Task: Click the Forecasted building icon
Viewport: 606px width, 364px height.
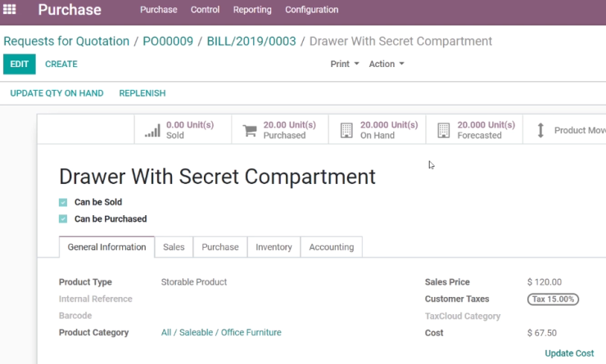Action: [444, 131]
